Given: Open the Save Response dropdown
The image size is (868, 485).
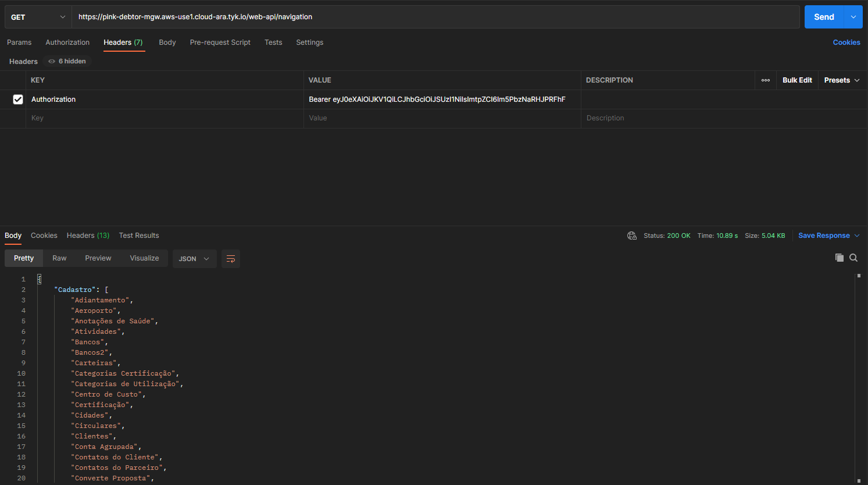Looking at the screenshot, I should (x=828, y=235).
